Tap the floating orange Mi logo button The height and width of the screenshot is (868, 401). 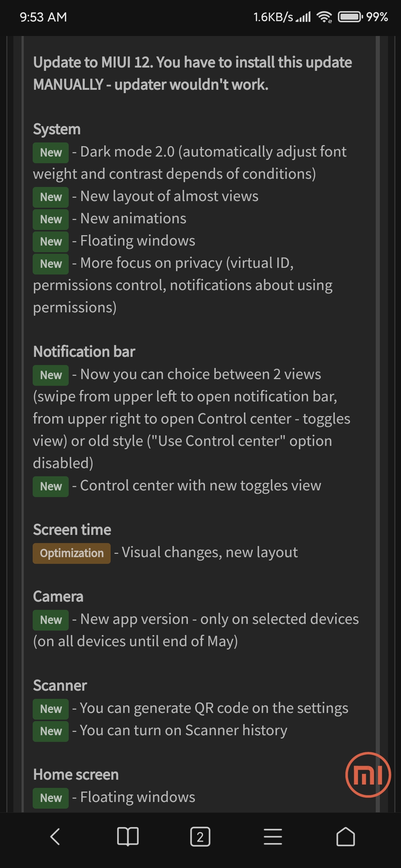point(368,775)
